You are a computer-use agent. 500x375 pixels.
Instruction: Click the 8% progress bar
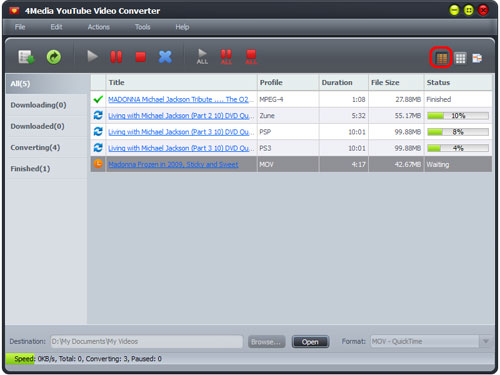tap(458, 132)
